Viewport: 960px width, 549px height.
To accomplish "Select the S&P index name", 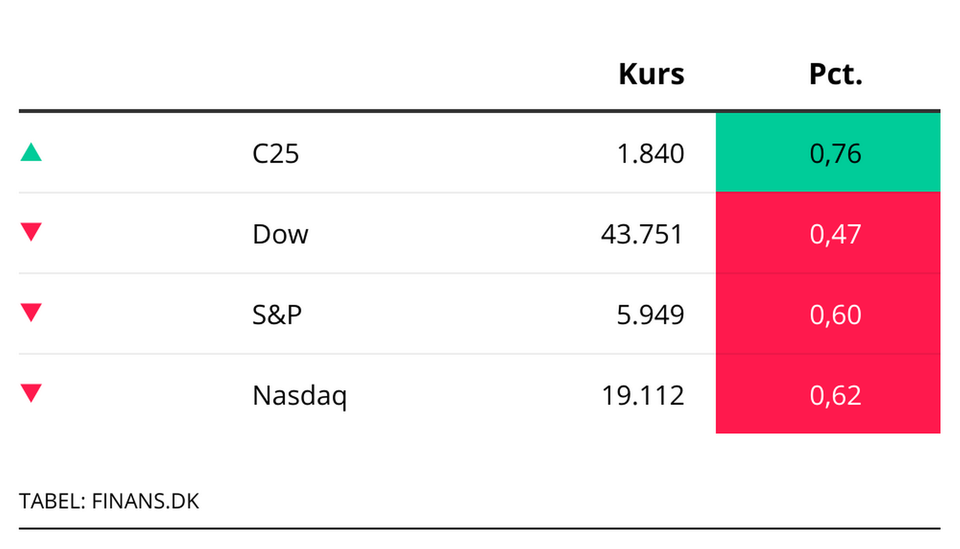I will coord(278,315).
